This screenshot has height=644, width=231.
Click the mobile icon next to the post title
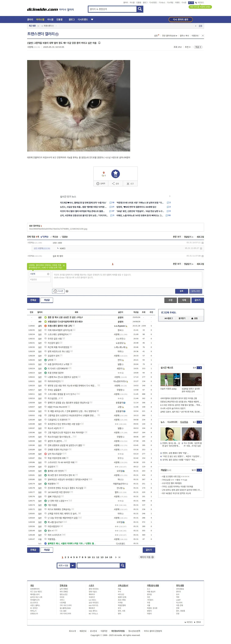pyautogui.click(x=99, y=43)
